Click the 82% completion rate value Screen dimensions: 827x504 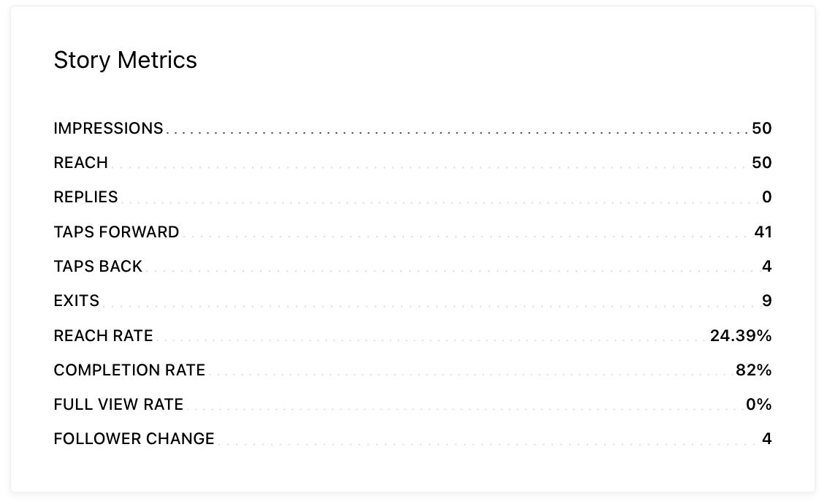pos(754,370)
